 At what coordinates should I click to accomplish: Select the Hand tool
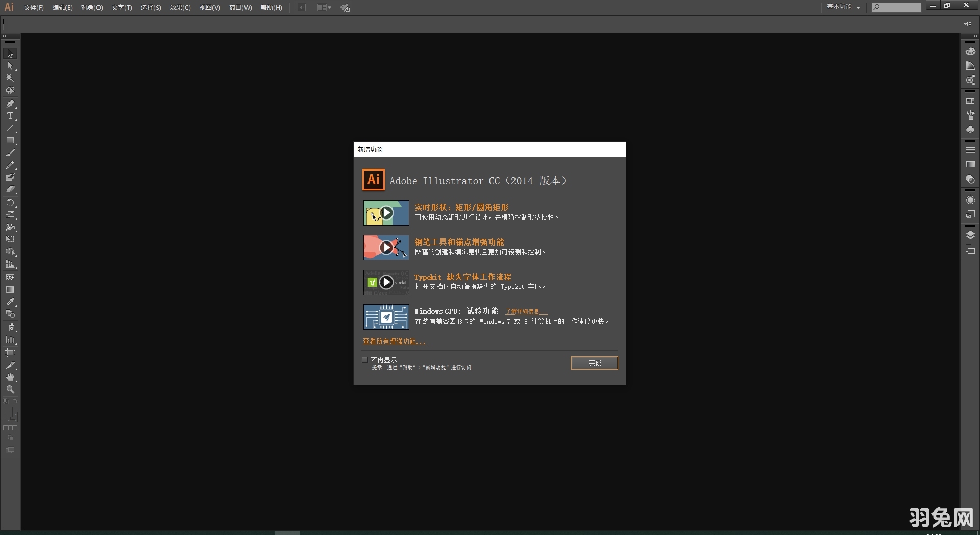click(x=10, y=377)
